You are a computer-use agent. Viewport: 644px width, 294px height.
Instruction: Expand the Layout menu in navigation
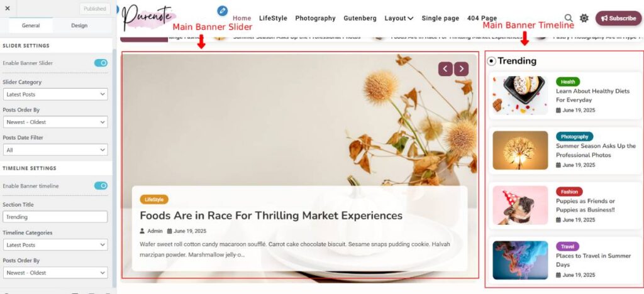399,18
